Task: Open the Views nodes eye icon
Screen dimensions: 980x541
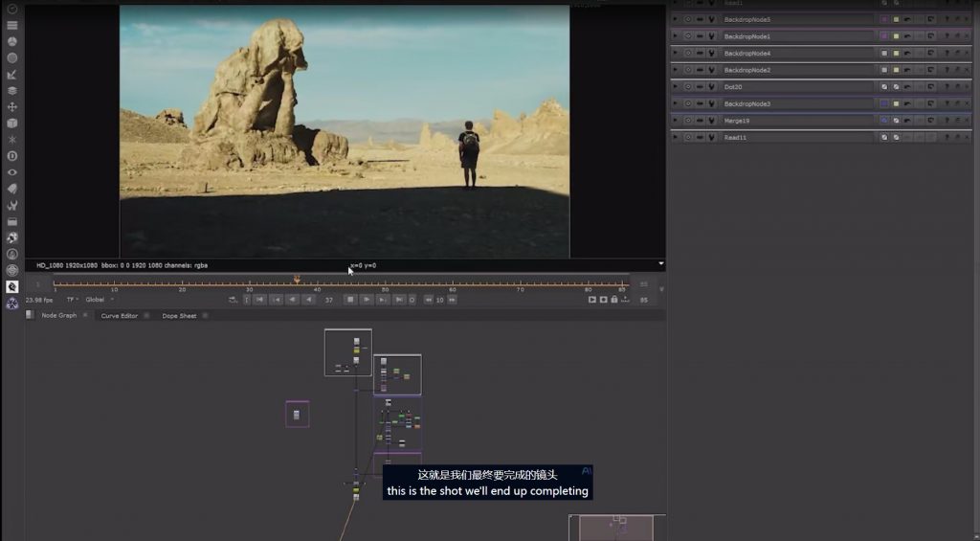Action: (x=11, y=172)
